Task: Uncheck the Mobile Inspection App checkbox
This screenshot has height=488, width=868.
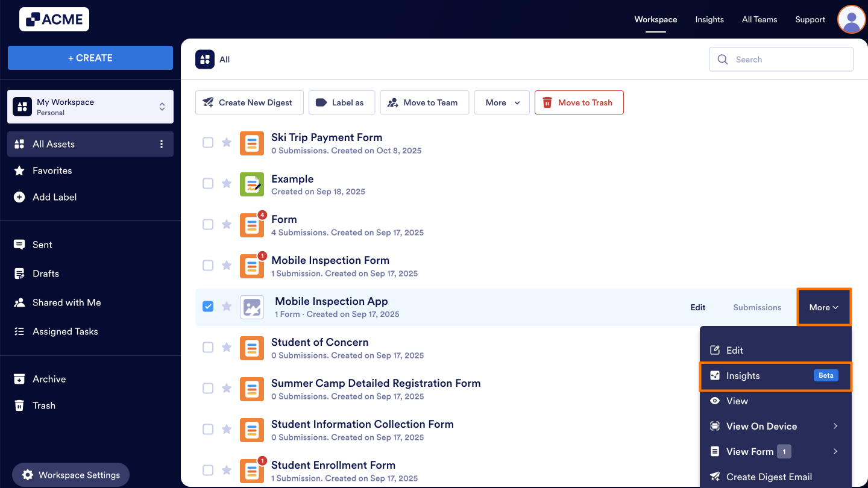Action: 208,306
